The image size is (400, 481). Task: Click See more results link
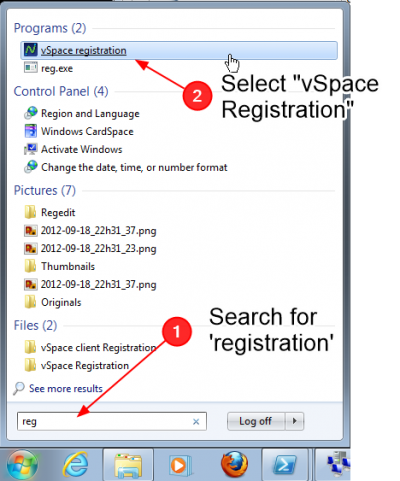coord(66,389)
